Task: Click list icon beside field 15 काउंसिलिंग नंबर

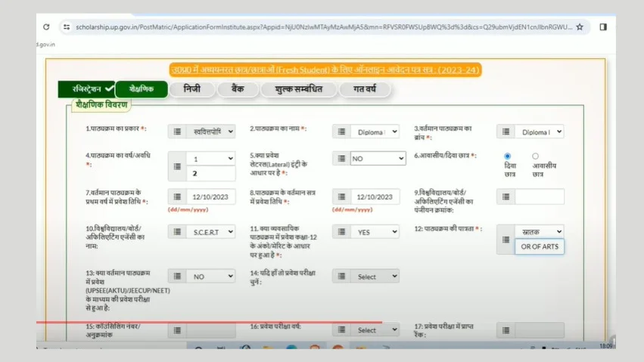Action: pos(177,330)
